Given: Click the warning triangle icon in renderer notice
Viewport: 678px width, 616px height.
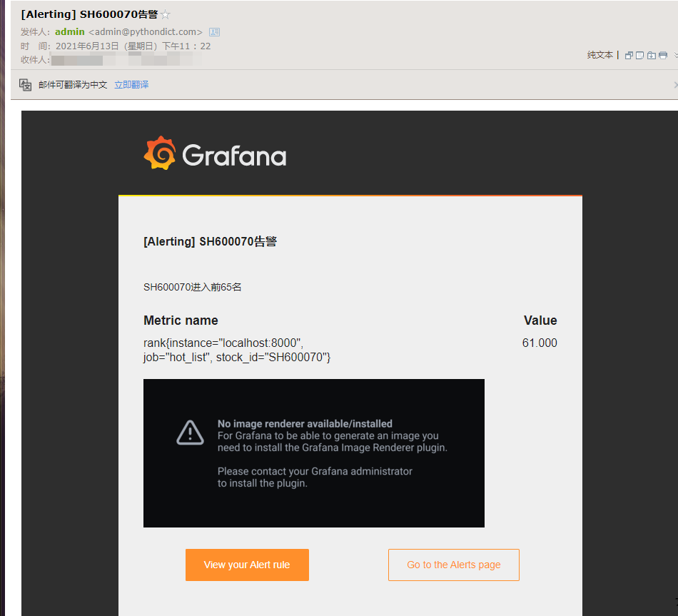Looking at the screenshot, I should pos(190,432).
